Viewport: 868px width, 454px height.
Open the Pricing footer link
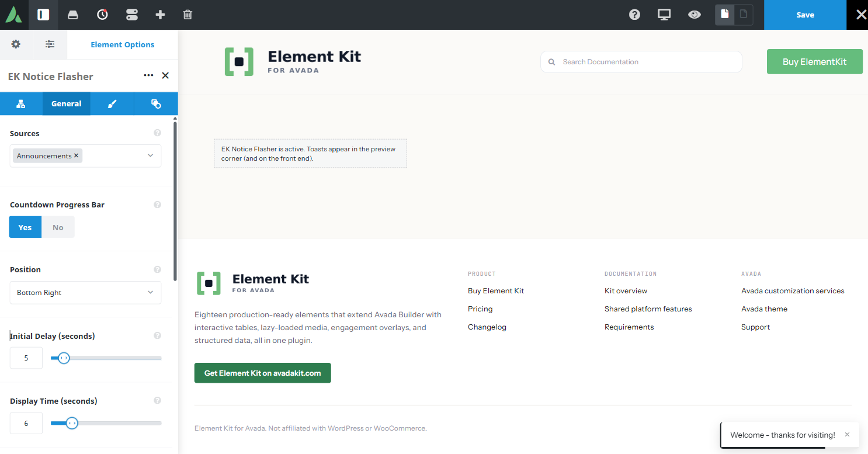[x=480, y=309]
